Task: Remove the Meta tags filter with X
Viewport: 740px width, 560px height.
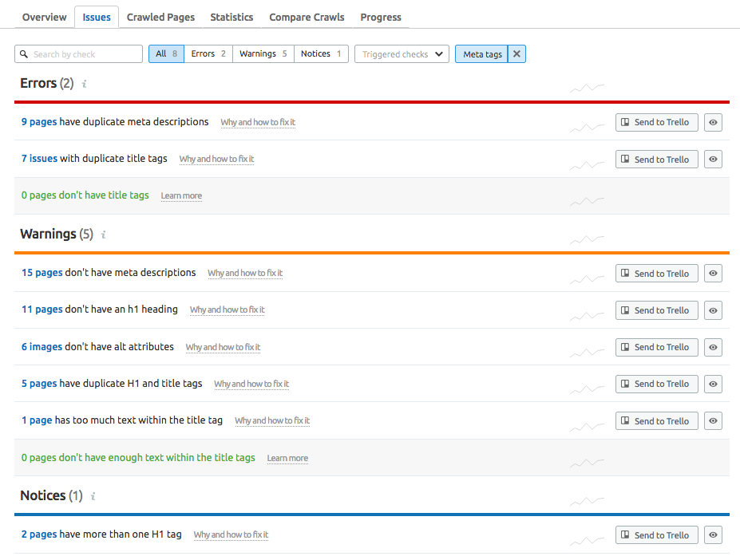Action: pyautogui.click(x=516, y=54)
